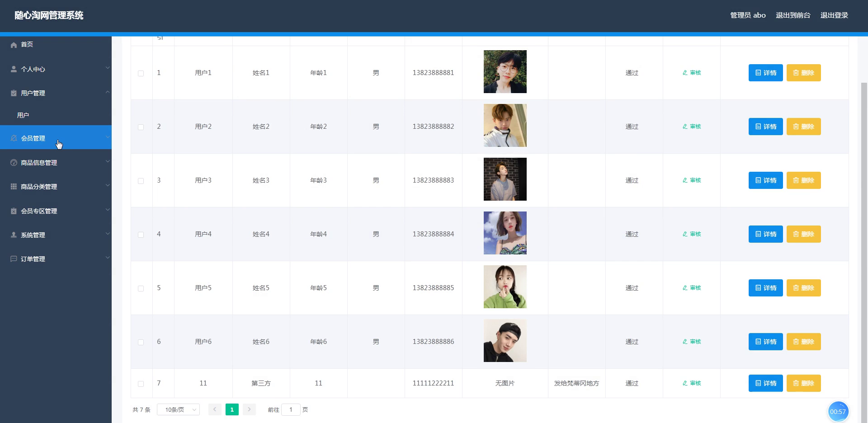The image size is (868, 423).
Task: Open the 10条/页 page size dropdown
Action: [178, 409]
